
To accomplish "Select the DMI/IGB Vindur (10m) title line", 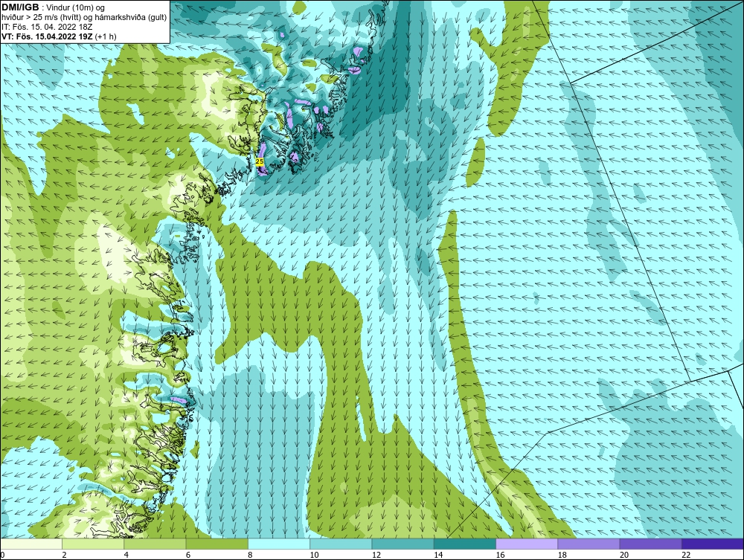I will (x=54, y=7).
